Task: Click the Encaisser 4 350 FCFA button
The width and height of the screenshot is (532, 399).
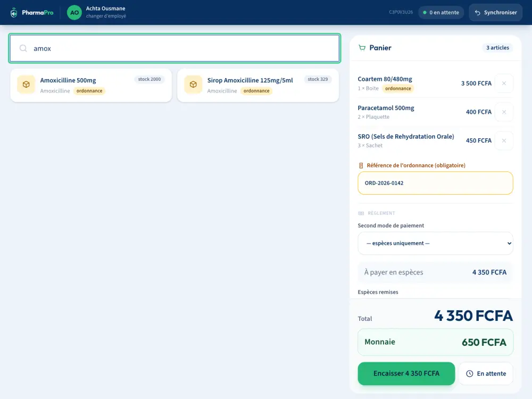Action: [406, 373]
